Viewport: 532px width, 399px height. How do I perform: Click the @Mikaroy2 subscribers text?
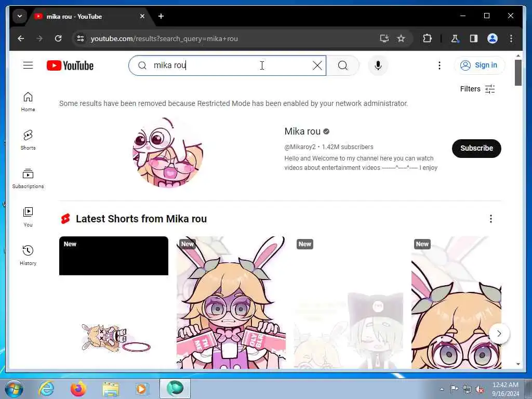[329, 147]
